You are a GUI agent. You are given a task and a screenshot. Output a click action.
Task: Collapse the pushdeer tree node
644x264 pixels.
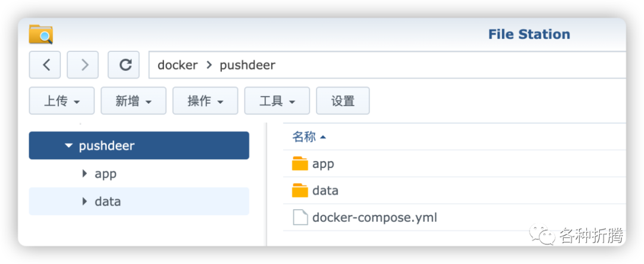(69, 146)
